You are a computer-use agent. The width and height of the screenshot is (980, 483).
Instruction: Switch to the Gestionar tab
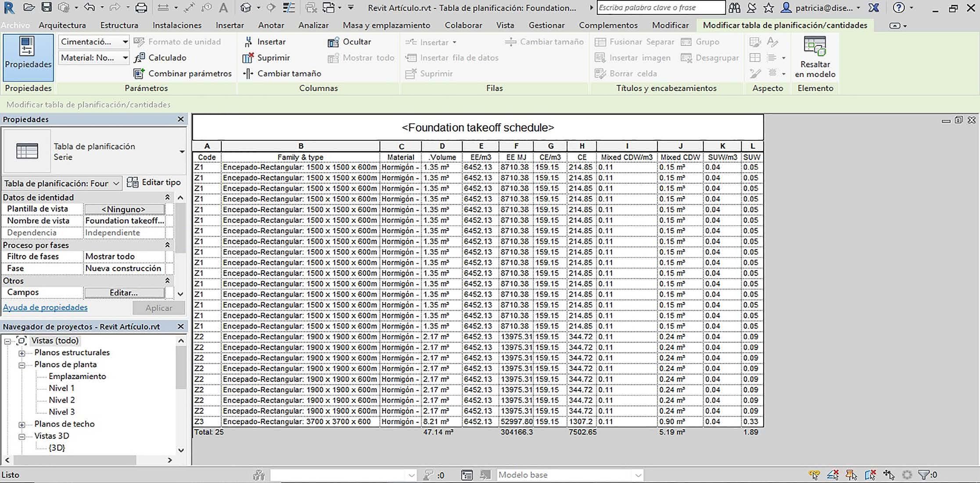(x=546, y=25)
